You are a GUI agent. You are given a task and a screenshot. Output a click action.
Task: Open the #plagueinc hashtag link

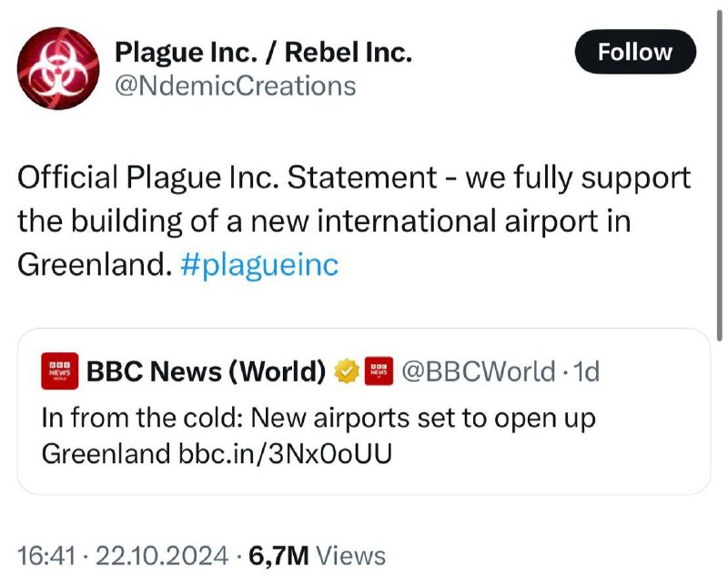click(259, 265)
